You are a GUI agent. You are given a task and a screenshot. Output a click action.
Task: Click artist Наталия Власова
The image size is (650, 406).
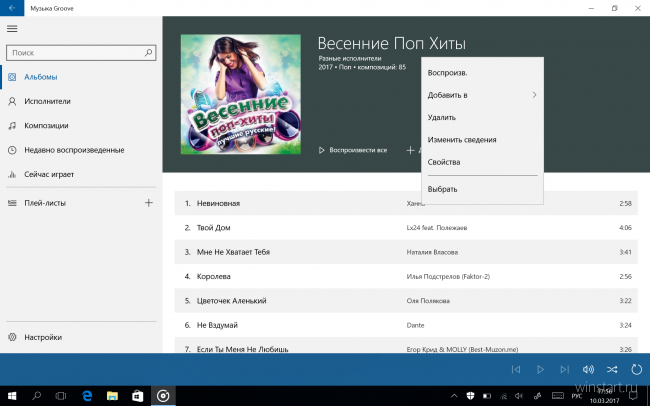click(432, 252)
